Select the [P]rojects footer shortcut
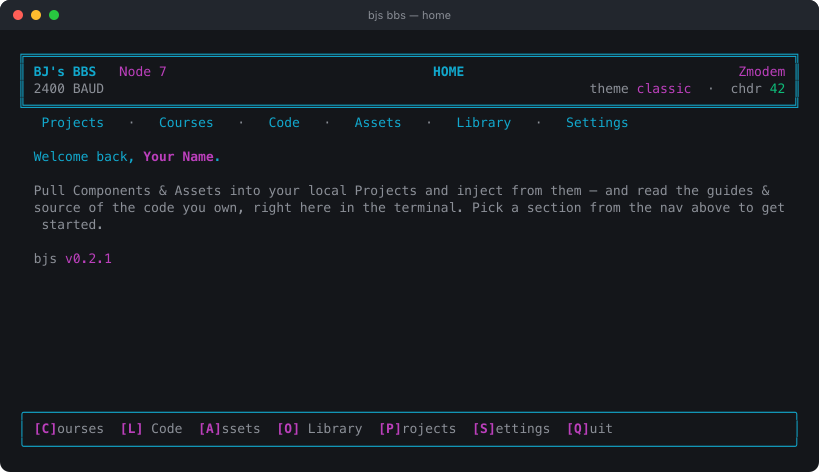819x472 pixels. click(417, 429)
